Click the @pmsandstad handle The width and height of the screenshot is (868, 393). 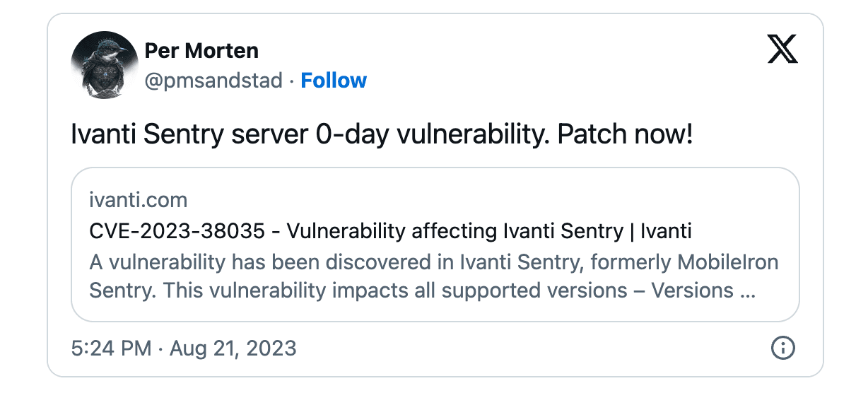tap(213, 81)
